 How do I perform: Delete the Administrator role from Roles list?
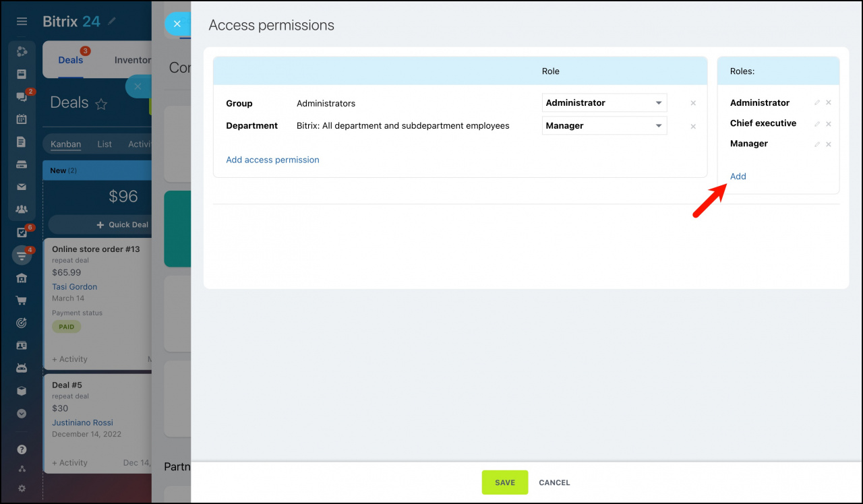[829, 103]
